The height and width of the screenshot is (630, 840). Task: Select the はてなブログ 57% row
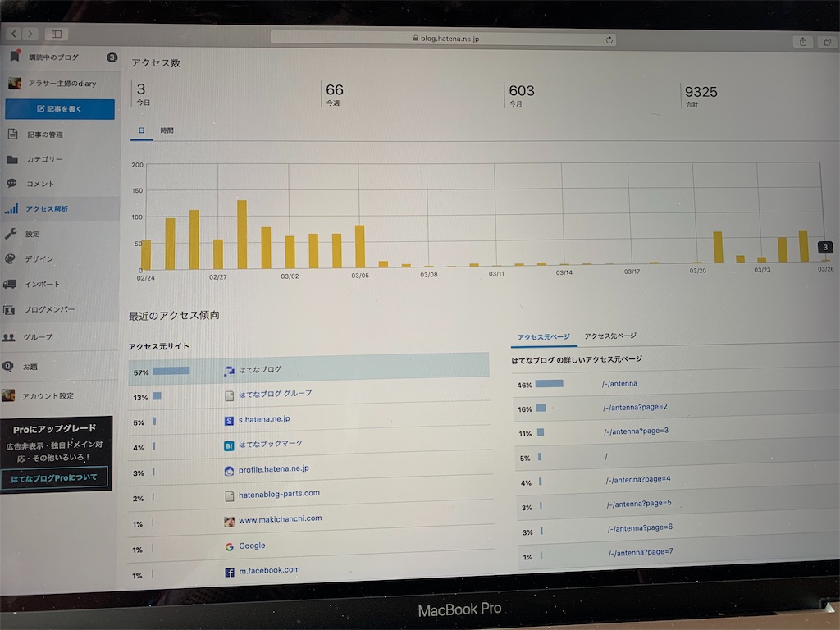[x=308, y=368]
